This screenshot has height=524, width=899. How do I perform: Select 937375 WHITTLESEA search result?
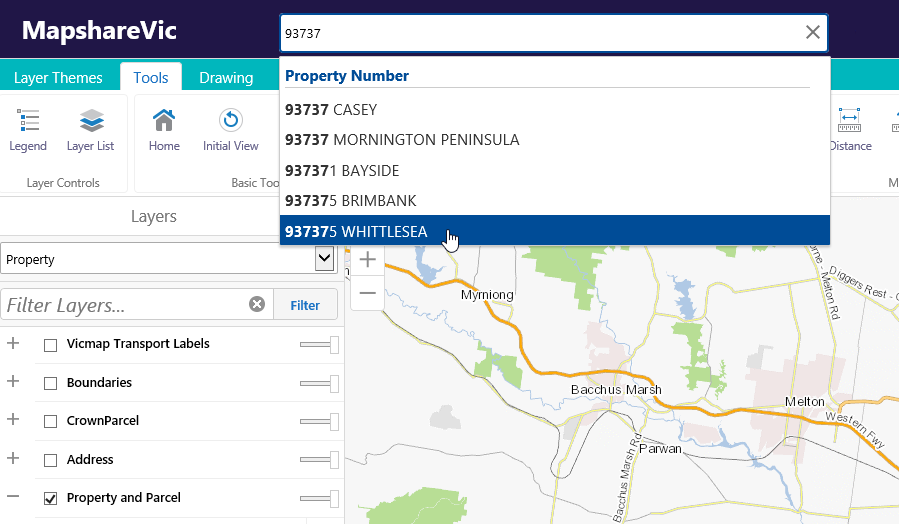tap(555, 231)
